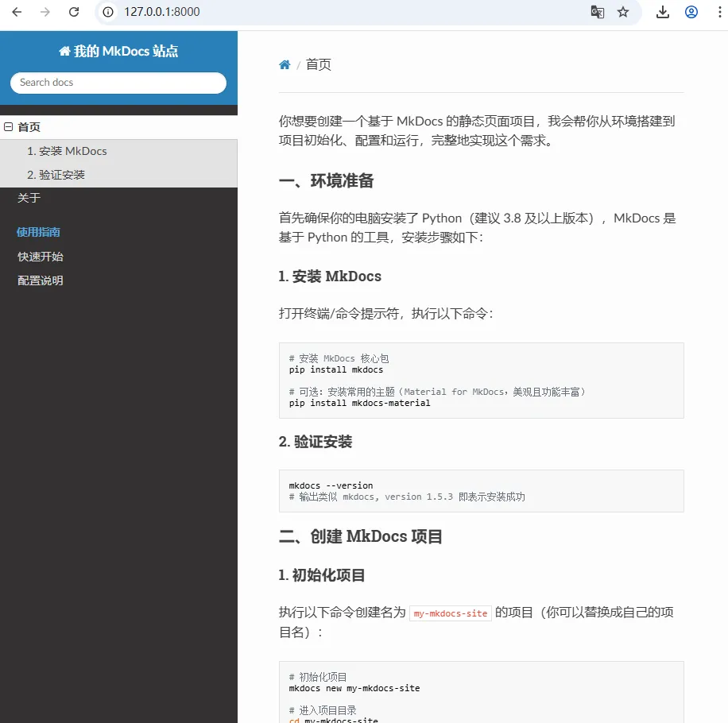
Task: Click the breadcrumb home icon
Action: point(285,64)
